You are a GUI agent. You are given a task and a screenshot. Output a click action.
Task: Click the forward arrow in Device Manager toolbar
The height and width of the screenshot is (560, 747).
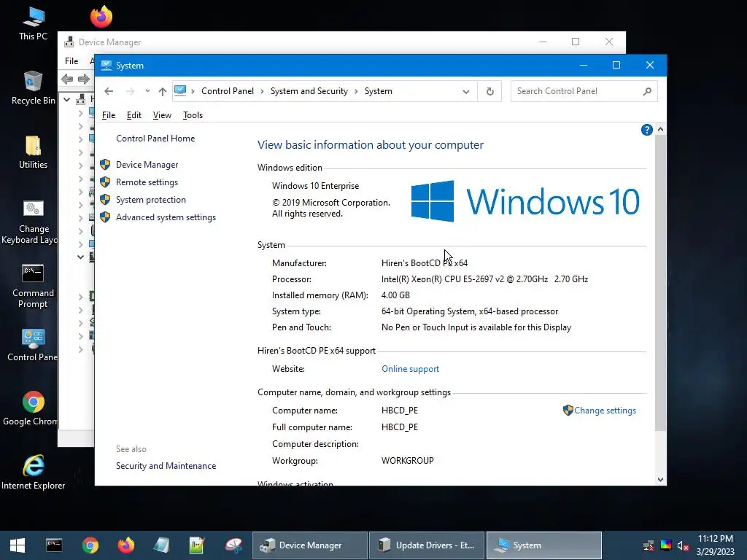point(84,79)
